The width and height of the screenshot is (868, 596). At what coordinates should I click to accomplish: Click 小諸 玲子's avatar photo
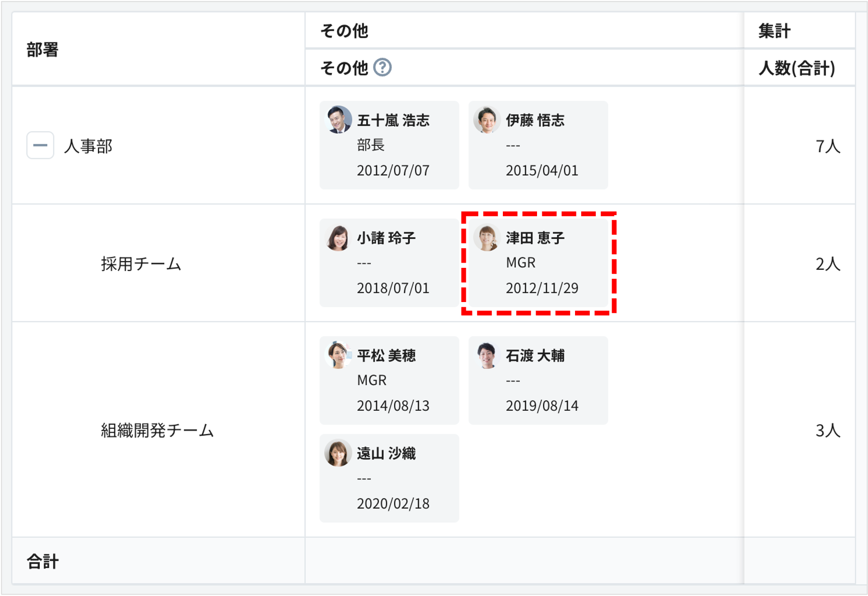(x=338, y=238)
